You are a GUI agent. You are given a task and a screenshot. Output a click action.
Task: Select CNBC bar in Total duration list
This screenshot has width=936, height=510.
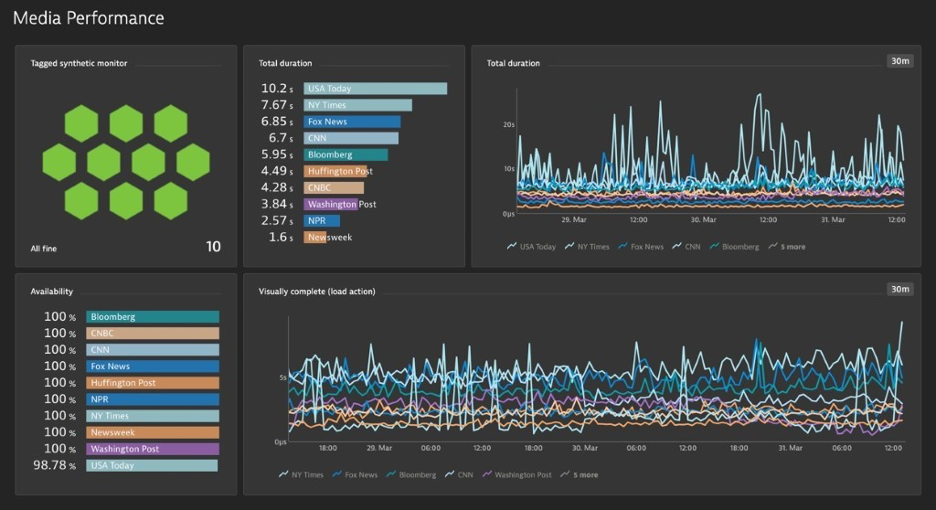[x=334, y=188]
